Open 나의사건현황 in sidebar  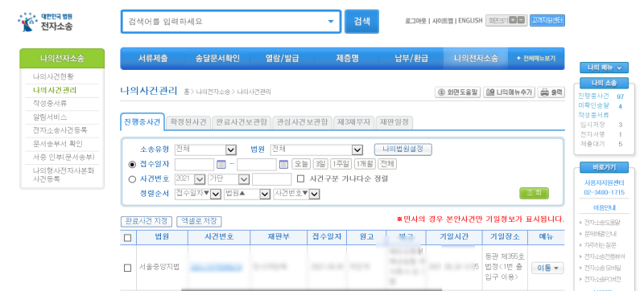click(53, 76)
